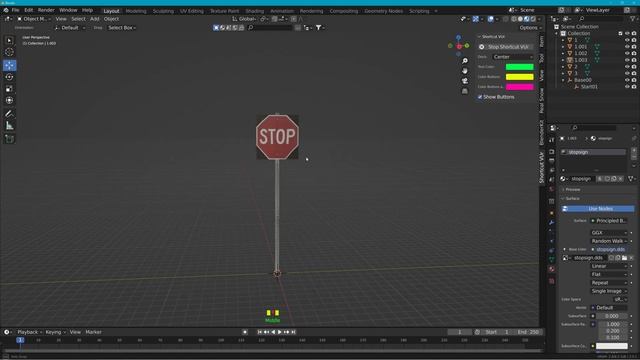The width and height of the screenshot is (640, 360).
Task: Toggle the auto keying record button
Action: (245, 332)
